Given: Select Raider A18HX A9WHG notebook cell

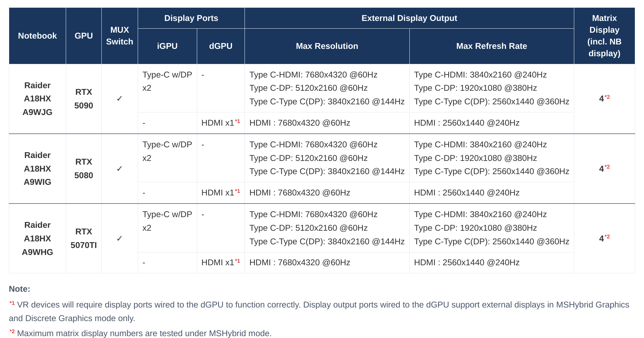Looking at the screenshot, I should click(37, 238).
